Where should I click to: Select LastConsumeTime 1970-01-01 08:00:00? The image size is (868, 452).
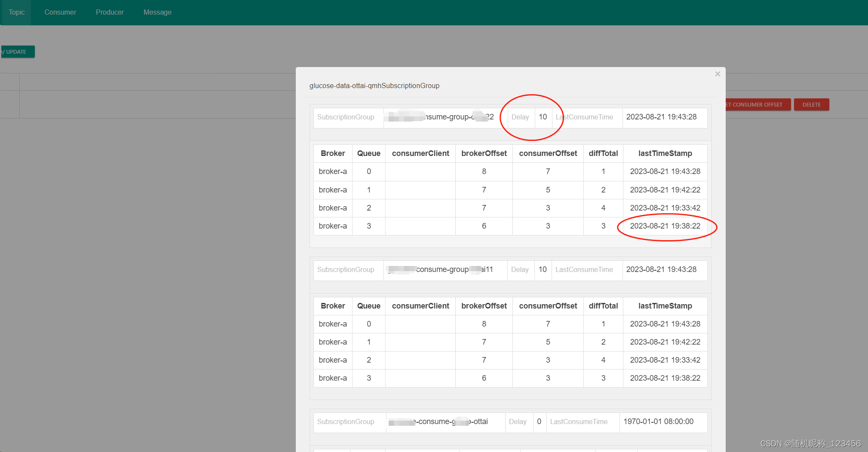point(658,421)
